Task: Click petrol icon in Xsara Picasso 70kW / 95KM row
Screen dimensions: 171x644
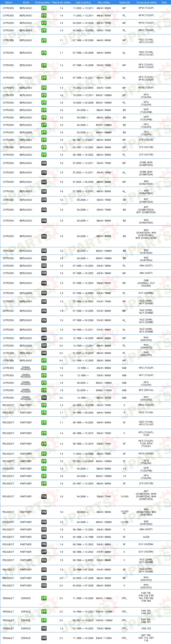Action: click(x=44, y=375)
